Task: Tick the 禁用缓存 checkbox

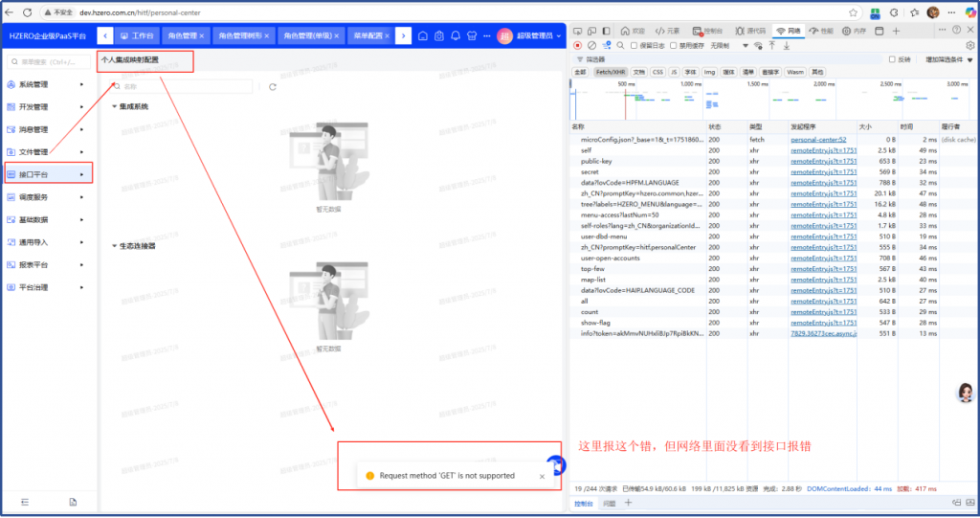Action: click(673, 45)
